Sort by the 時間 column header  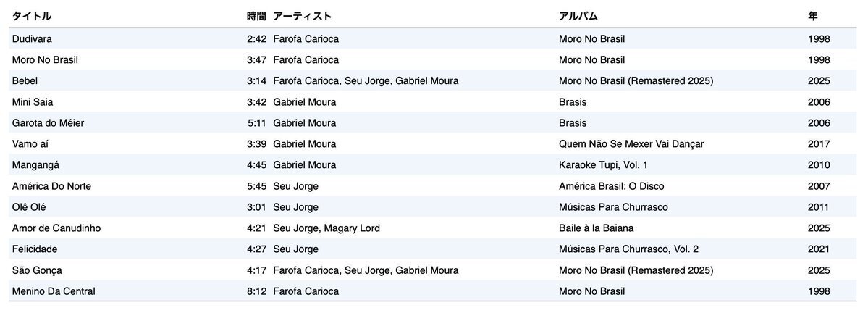point(256,17)
